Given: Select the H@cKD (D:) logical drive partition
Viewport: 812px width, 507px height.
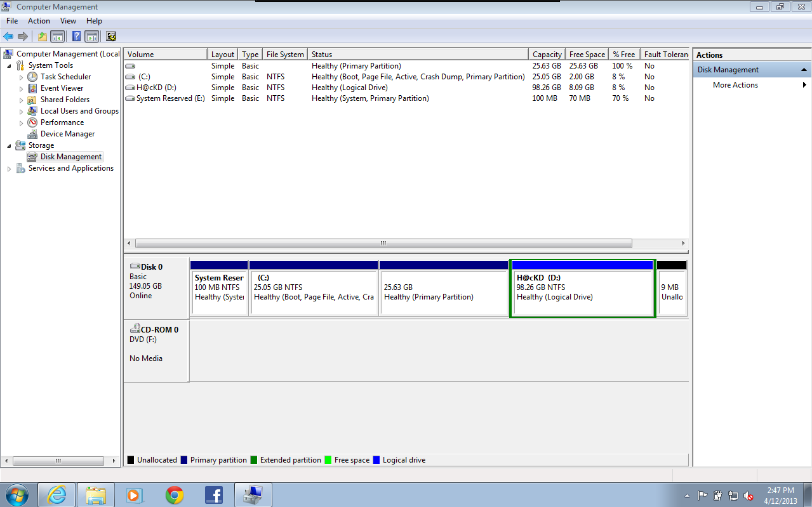Looking at the screenshot, I should tap(582, 292).
